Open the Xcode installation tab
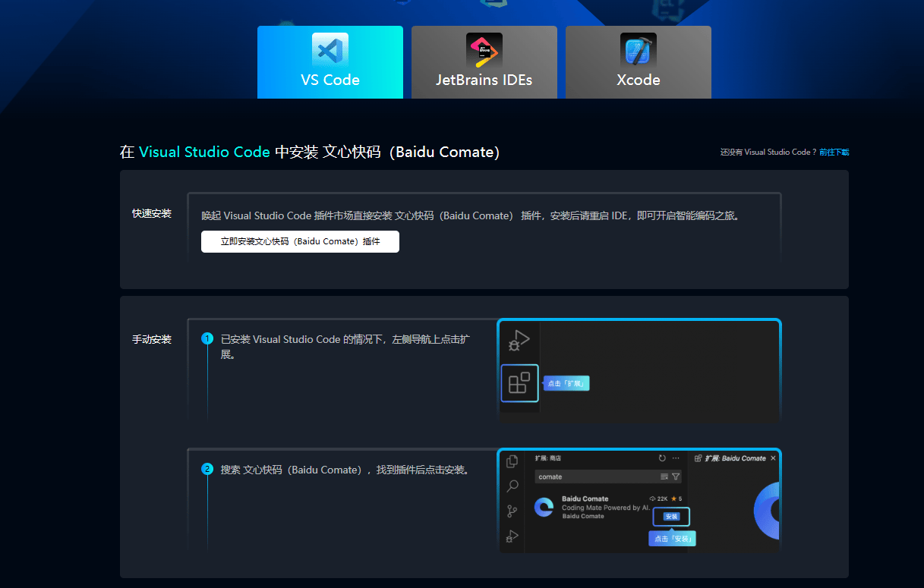 [x=638, y=62]
